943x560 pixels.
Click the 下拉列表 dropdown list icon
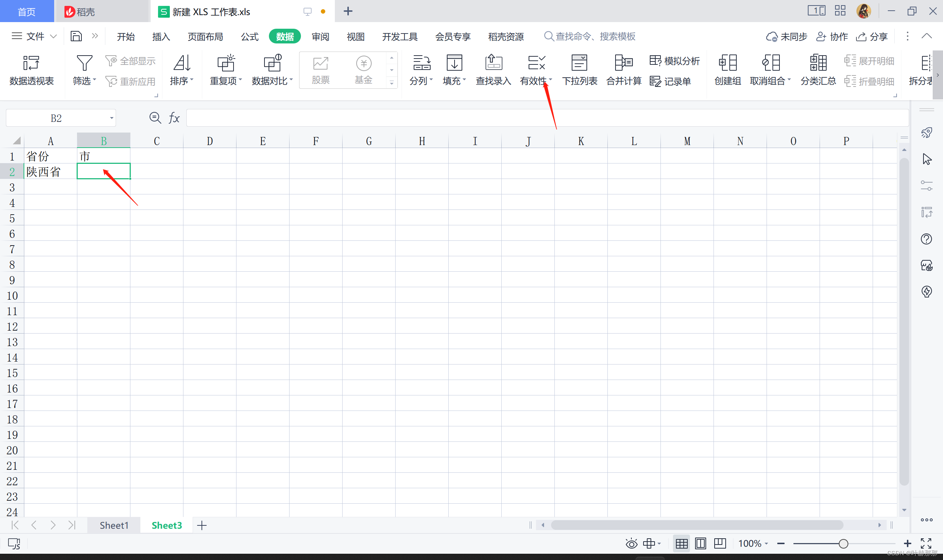click(579, 63)
